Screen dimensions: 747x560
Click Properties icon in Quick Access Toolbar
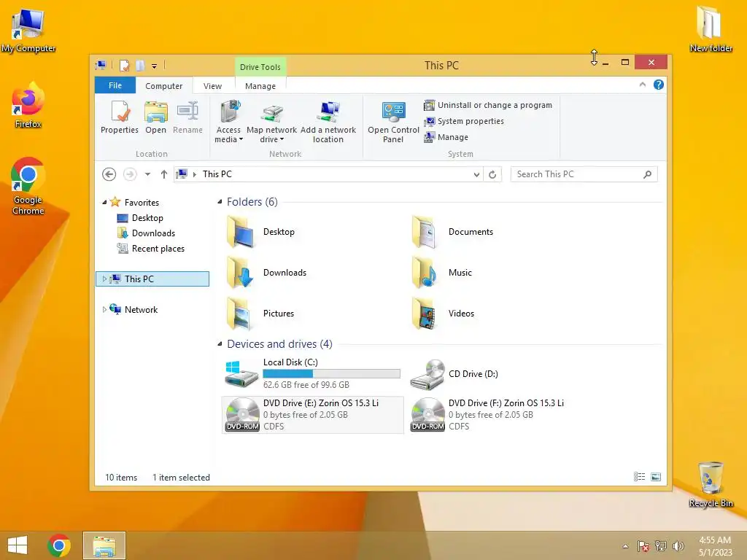pyautogui.click(x=124, y=65)
